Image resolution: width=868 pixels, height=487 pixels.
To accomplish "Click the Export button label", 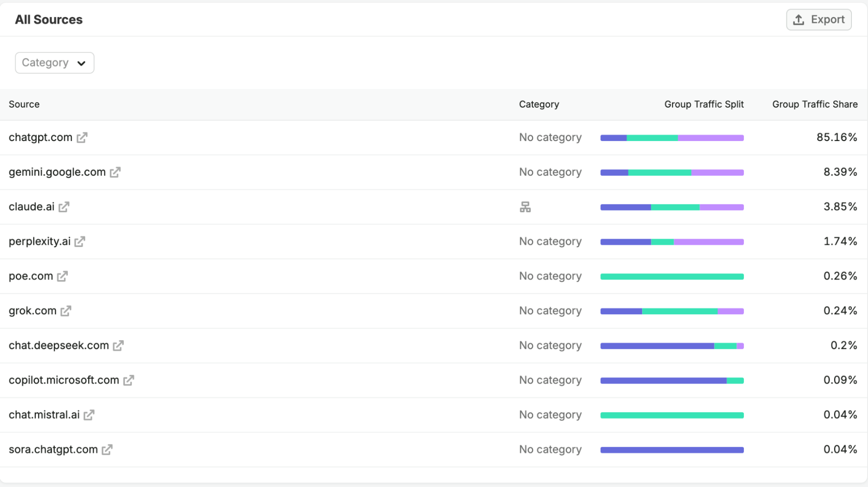I will 828,20.
